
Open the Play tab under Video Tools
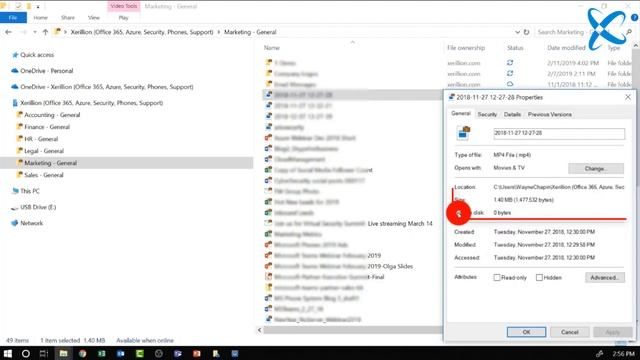(123, 18)
